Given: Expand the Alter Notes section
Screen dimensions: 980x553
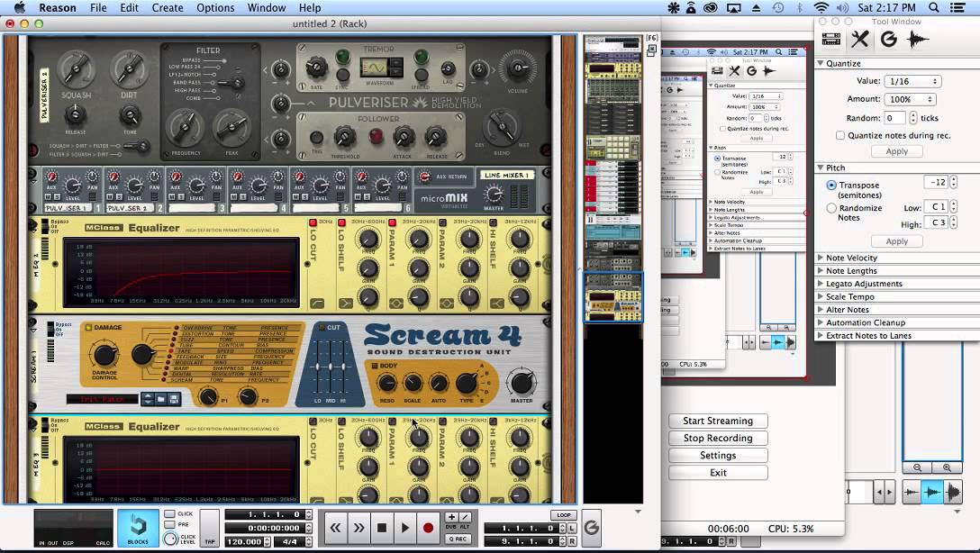Looking at the screenshot, I should coord(821,309).
